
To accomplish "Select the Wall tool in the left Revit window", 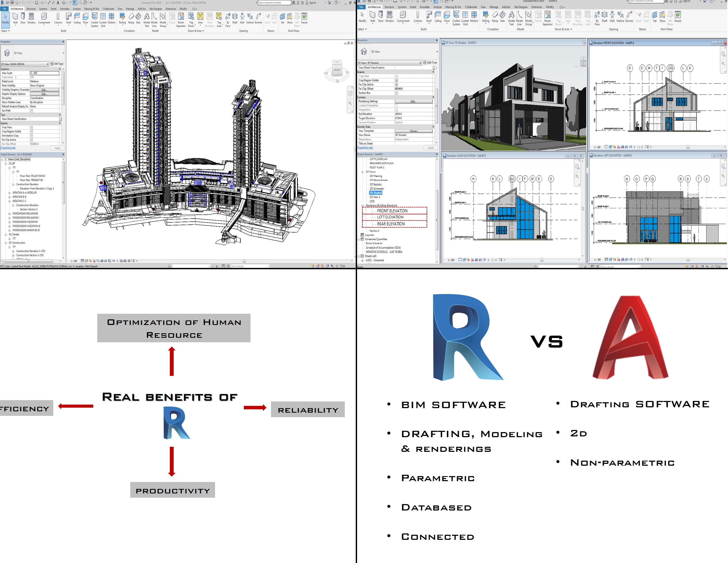I will click(x=15, y=18).
